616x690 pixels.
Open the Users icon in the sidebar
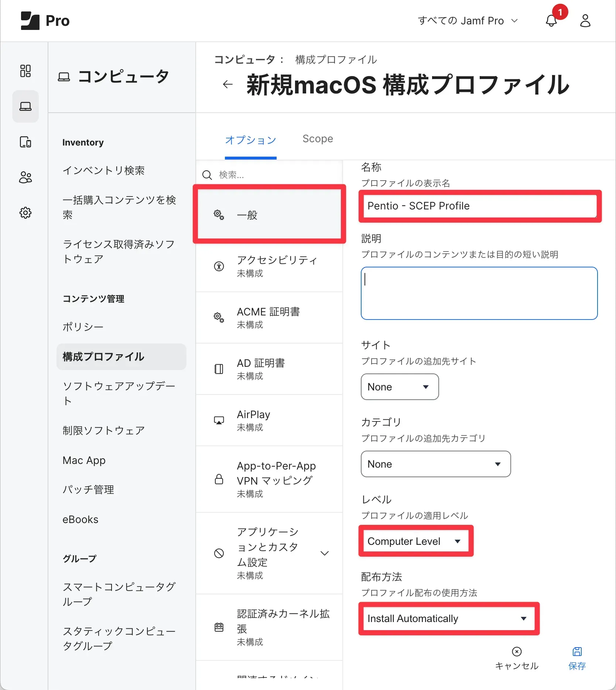pyautogui.click(x=25, y=177)
